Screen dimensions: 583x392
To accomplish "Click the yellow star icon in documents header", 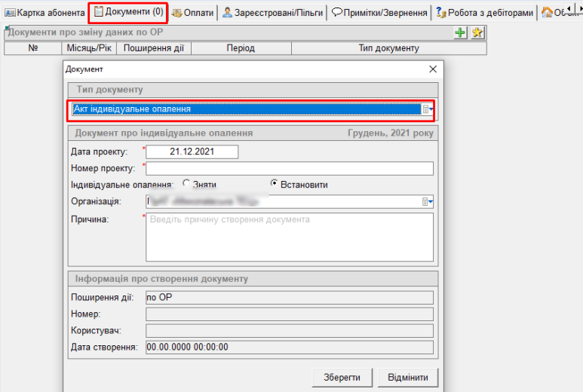I will (x=477, y=33).
